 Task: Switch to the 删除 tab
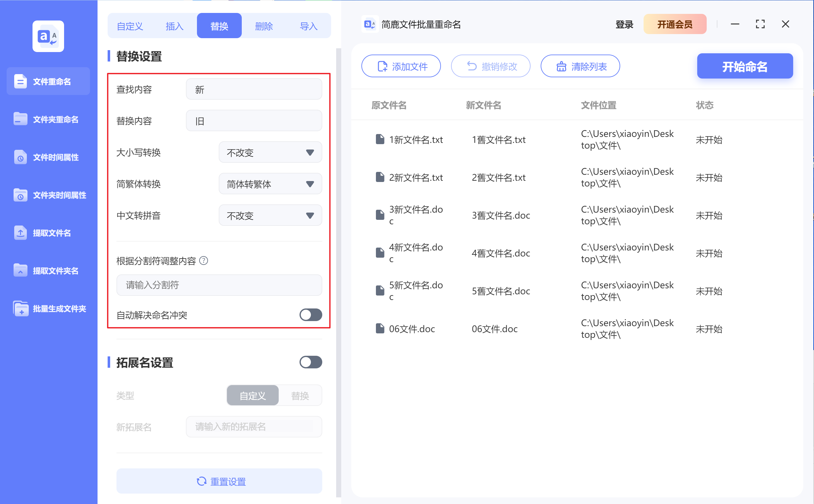tap(264, 26)
